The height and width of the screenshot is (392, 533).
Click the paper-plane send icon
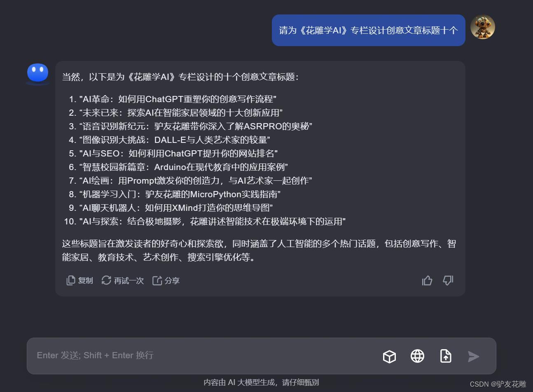tap(473, 356)
